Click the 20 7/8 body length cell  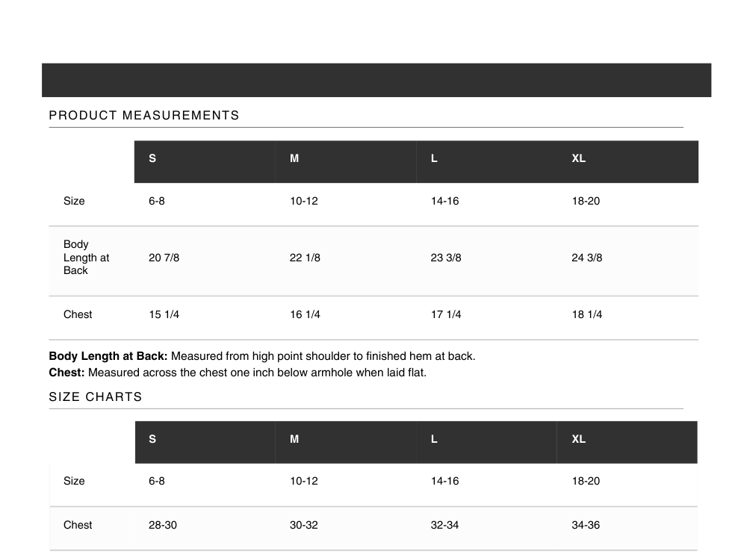tap(164, 258)
